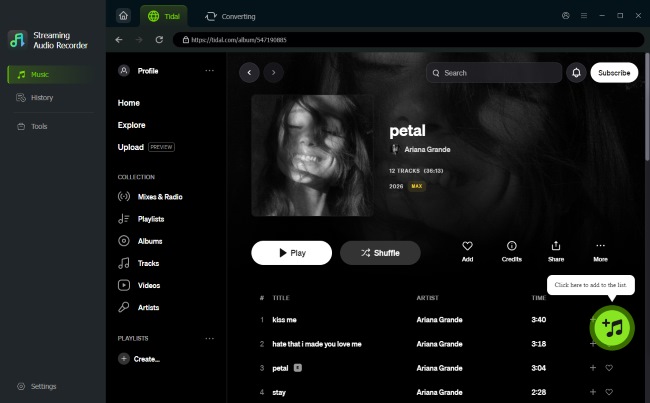Open Tracks in the collection
The width and height of the screenshot is (650, 403).
coord(138,263)
